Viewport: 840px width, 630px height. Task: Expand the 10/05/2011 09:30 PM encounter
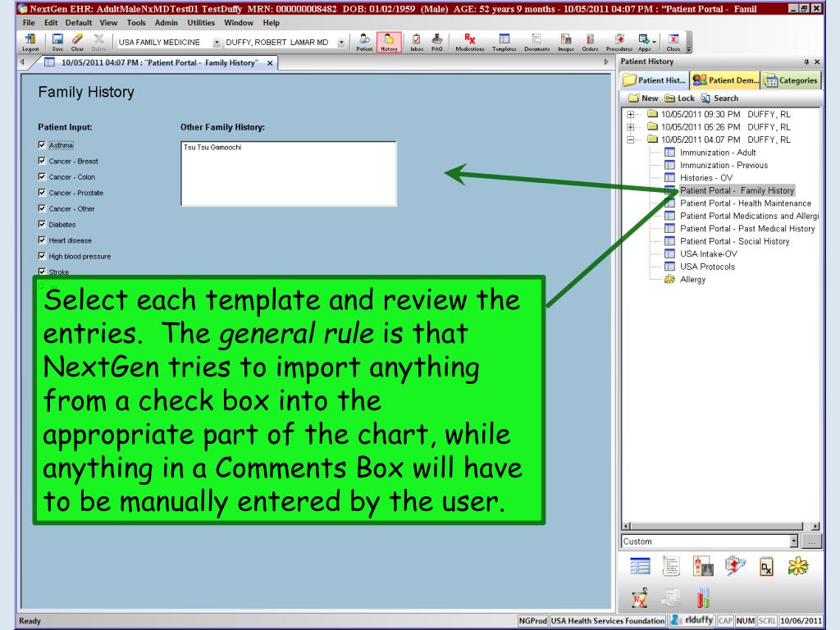coord(631,114)
